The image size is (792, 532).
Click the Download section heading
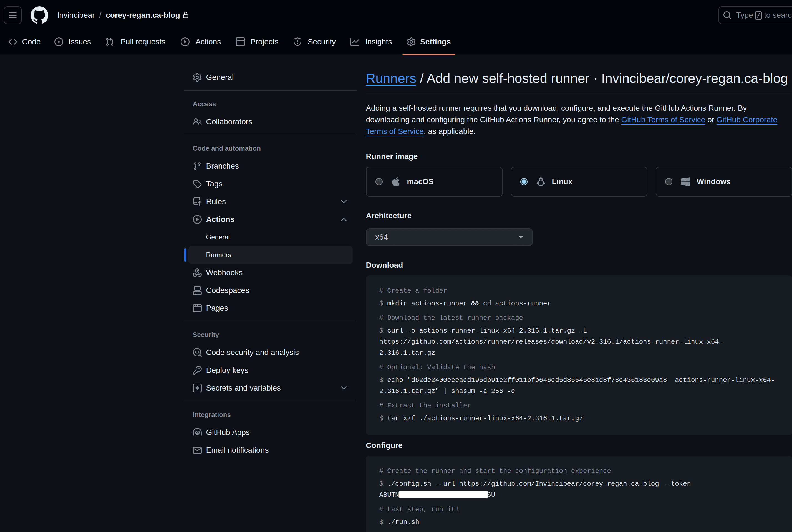click(x=384, y=265)
